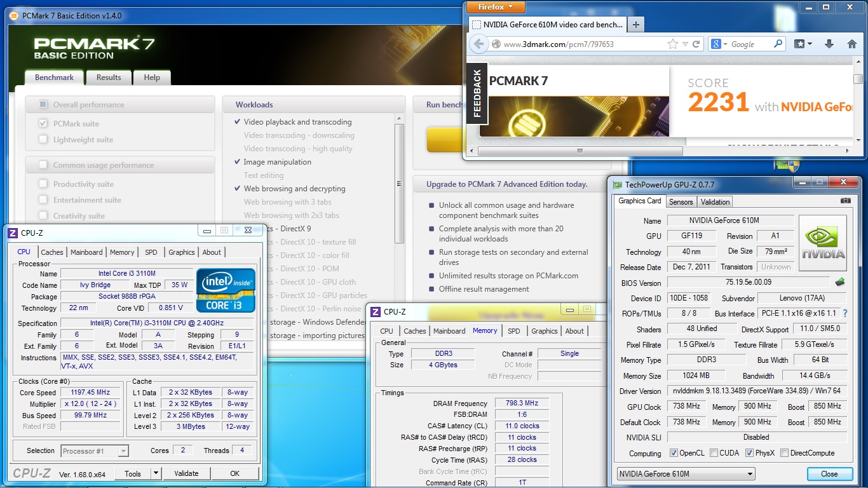Click the Tools button in CPU-Z
Image resolution: width=868 pixels, height=488 pixels.
click(x=133, y=473)
